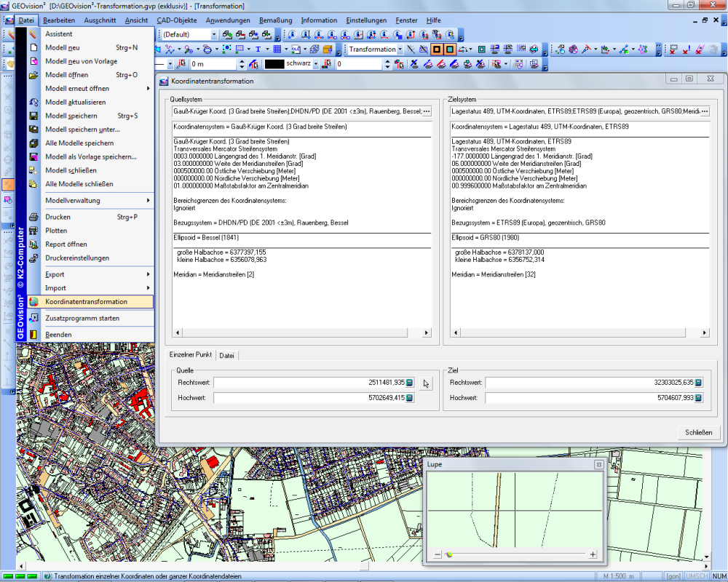Open calculator icon in Ziel Rechtswert field

coord(698,383)
